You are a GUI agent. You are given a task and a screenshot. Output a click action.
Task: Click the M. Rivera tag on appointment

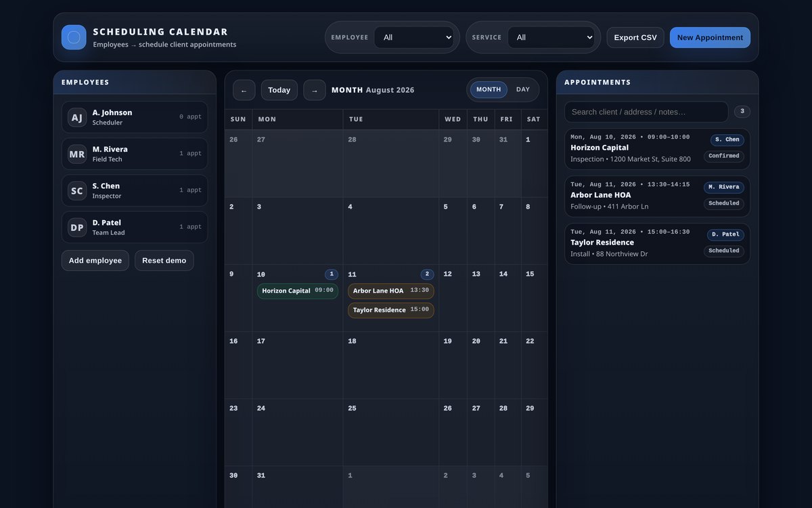click(x=724, y=187)
